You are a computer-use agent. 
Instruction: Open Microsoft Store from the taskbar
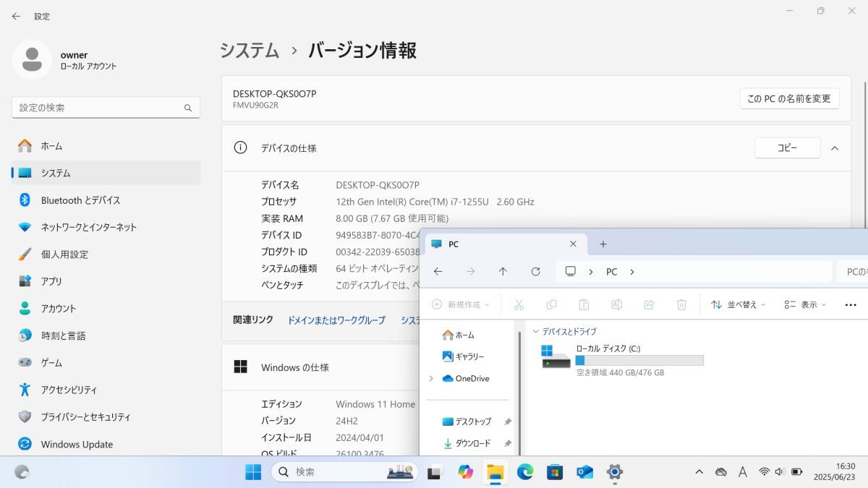pos(554,472)
